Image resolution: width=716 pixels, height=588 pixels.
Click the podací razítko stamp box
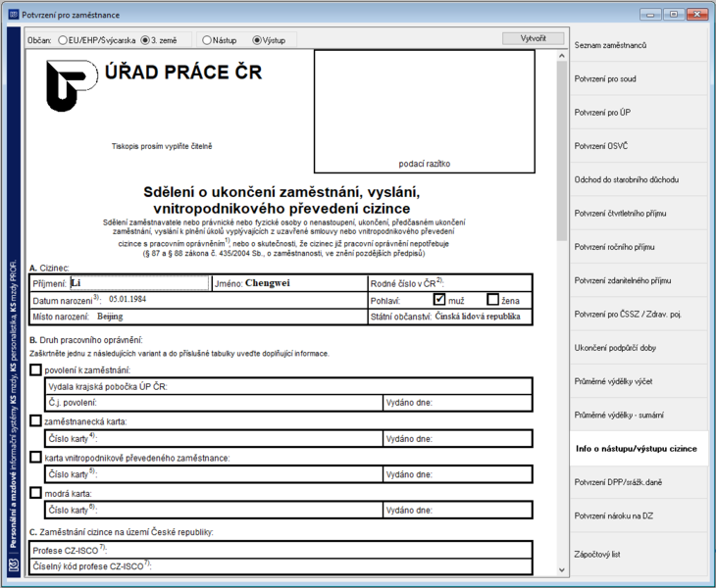point(425,112)
